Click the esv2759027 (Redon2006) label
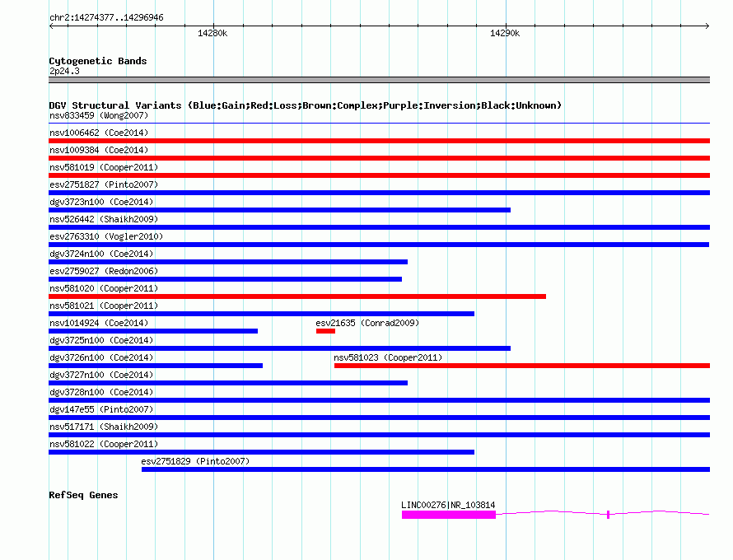Screen dimensions: 733x560 click(104, 271)
